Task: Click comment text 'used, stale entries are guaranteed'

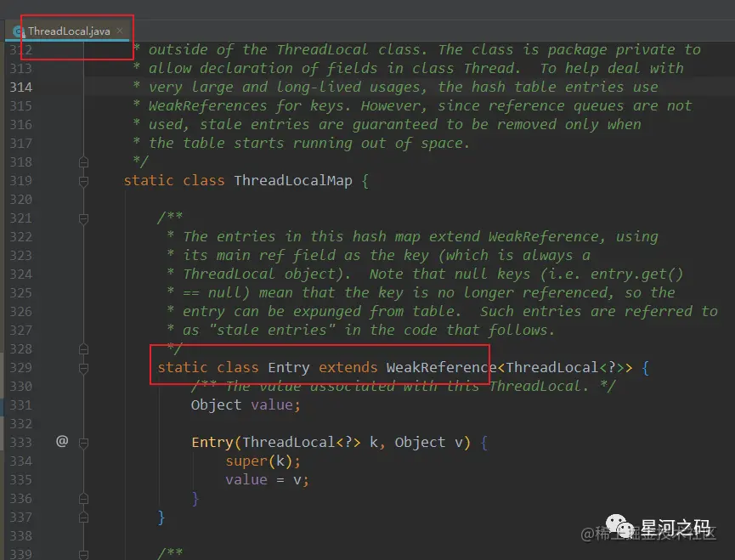Action: point(293,125)
